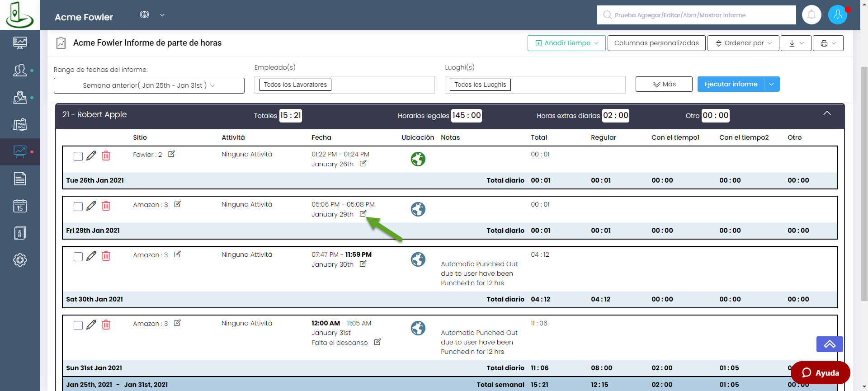Open location globe for January 30th entry
This screenshot has width=868, height=391.
coord(418,259)
